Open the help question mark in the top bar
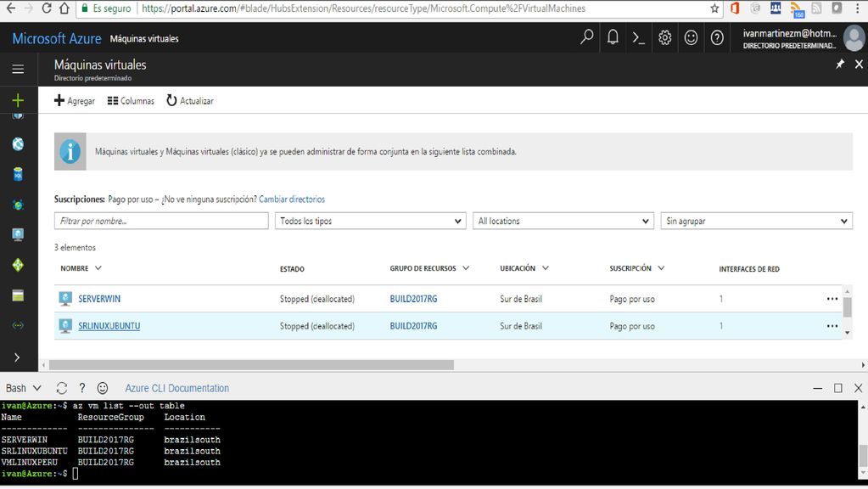This screenshot has height=489, width=868. (x=717, y=37)
